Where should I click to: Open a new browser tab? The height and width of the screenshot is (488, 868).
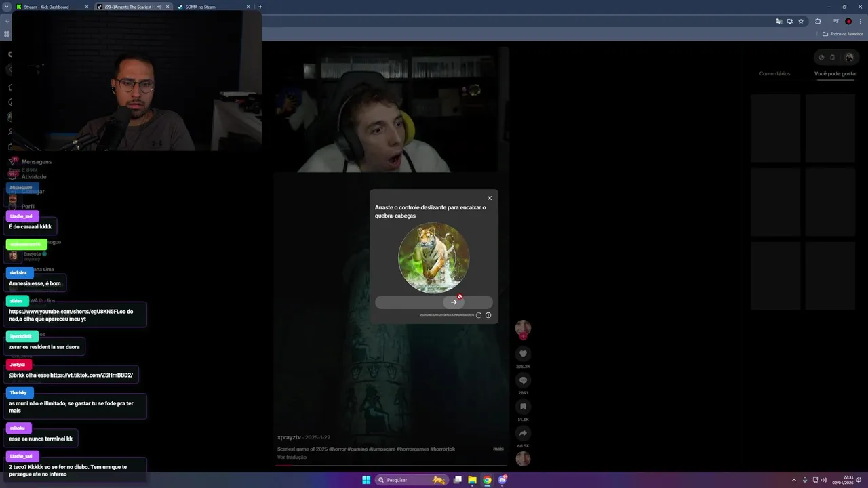pos(260,7)
